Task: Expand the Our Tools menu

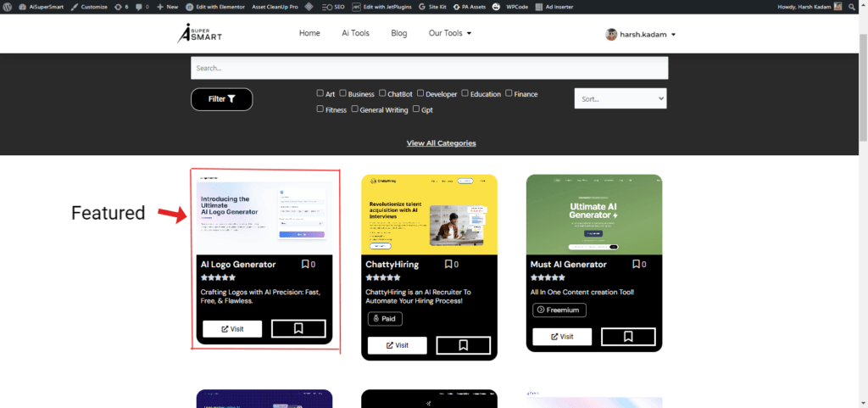Action: tap(449, 33)
